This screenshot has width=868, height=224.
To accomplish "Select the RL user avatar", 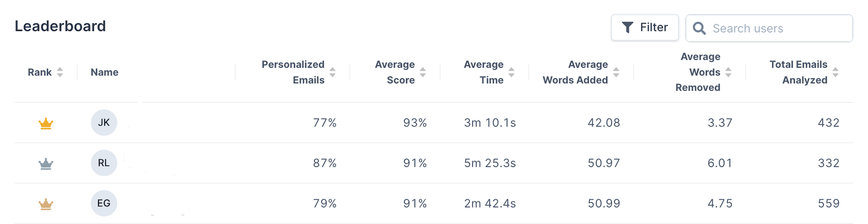I will 104,163.
